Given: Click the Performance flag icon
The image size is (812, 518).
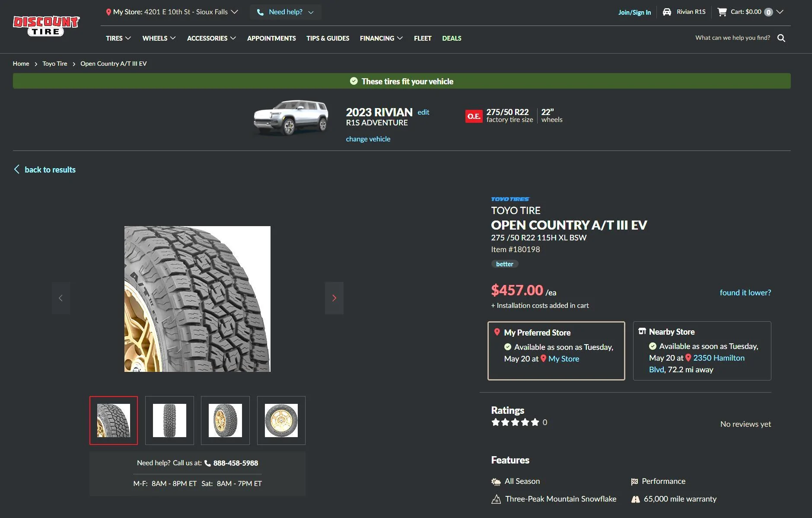Looking at the screenshot, I should [x=634, y=482].
